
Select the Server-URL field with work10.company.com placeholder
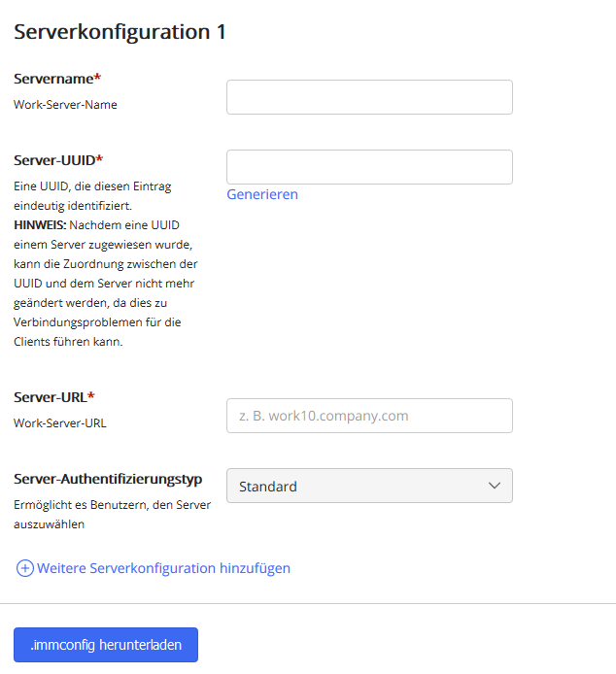tap(369, 416)
